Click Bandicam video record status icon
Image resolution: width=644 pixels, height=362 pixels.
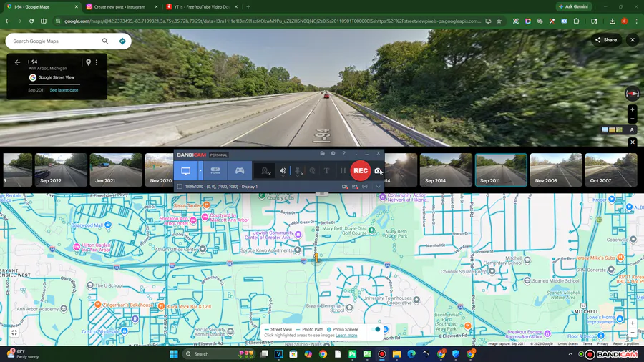click(x=345, y=187)
